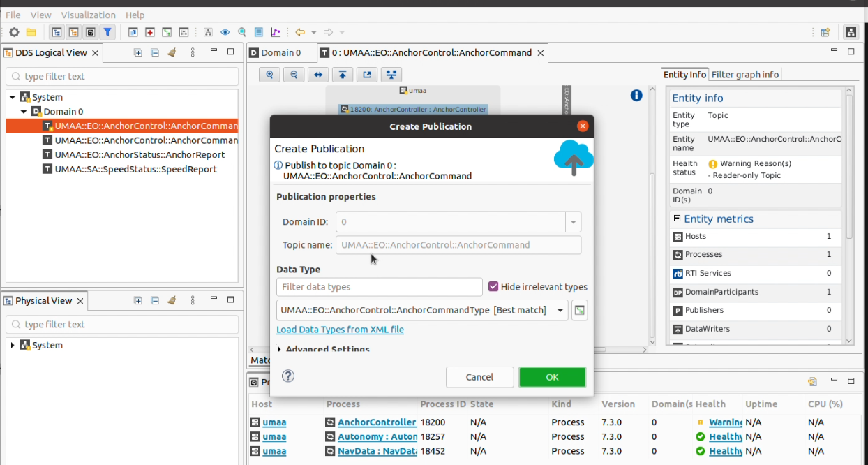Select the filter icon in the main toolbar
Viewport: 868px width, 465px height.
(x=107, y=32)
